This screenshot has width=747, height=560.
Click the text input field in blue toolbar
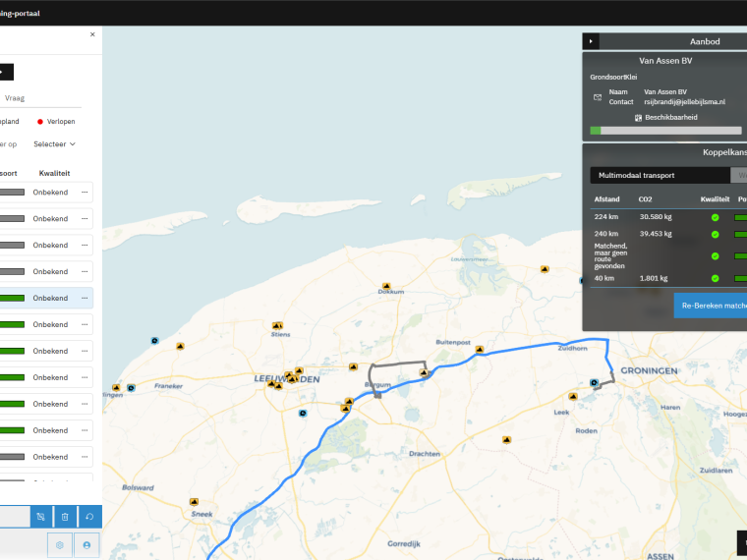pos(15,517)
